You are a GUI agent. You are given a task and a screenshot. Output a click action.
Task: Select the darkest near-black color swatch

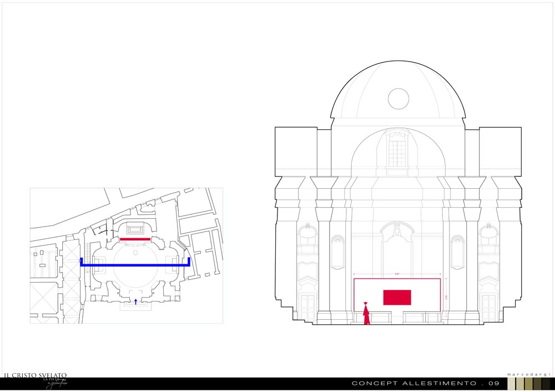pos(546,384)
